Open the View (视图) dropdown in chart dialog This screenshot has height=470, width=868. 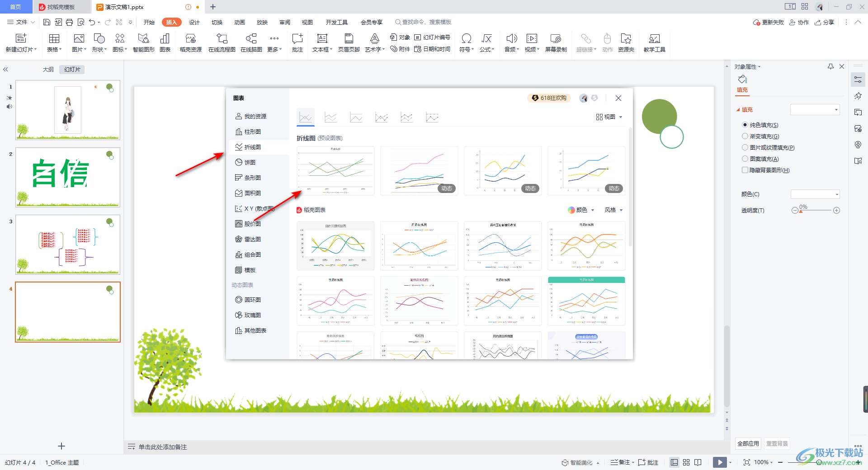click(609, 117)
